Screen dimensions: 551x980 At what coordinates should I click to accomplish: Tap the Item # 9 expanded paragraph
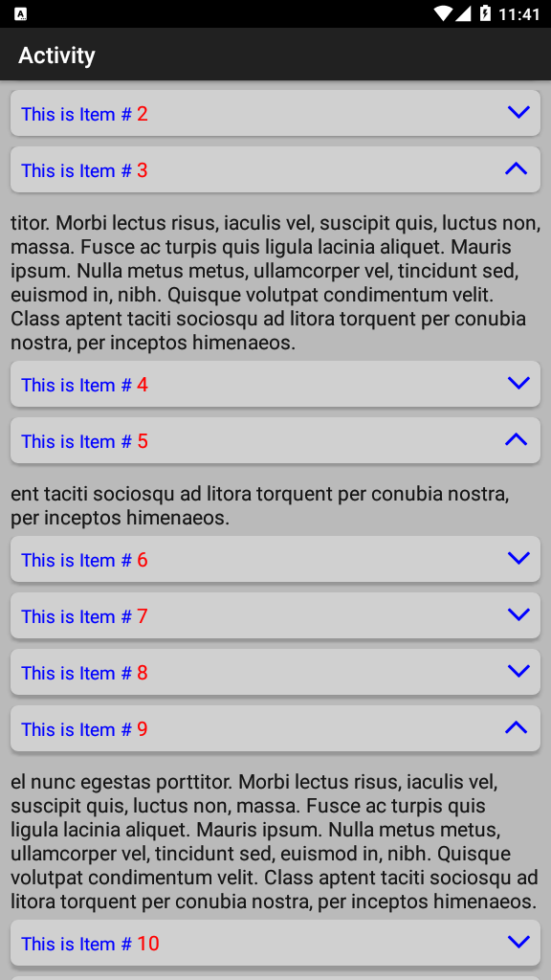tap(275, 841)
